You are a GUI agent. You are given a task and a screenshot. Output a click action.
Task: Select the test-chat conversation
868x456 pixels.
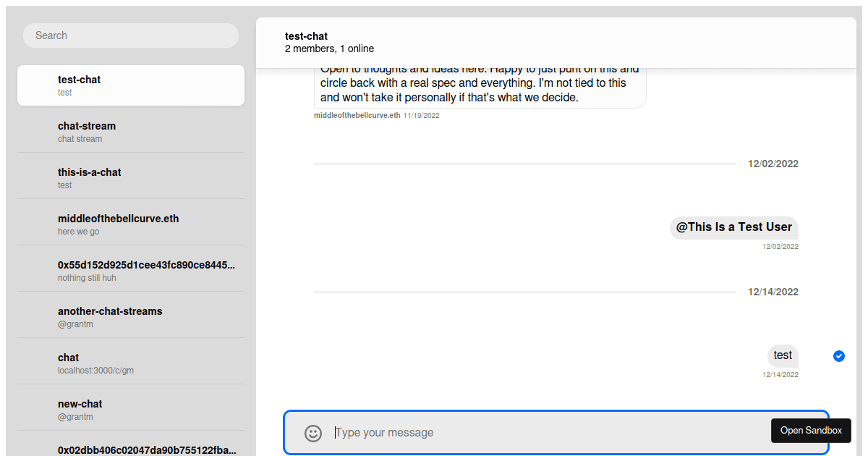tap(130, 85)
